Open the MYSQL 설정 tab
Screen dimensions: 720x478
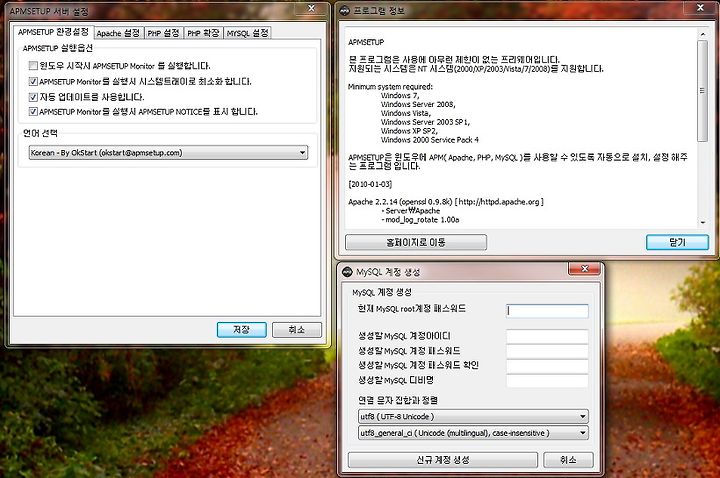tap(248, 33)
